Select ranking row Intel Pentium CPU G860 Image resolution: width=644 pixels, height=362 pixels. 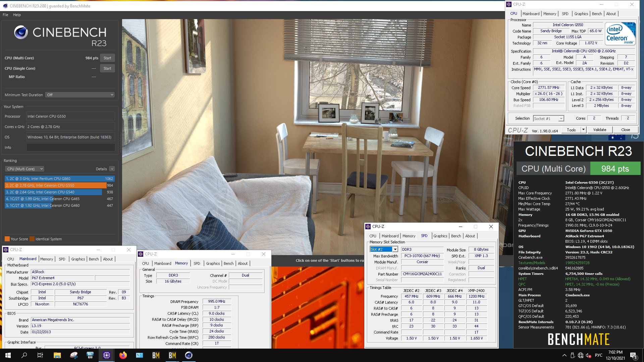pos(59,179)
